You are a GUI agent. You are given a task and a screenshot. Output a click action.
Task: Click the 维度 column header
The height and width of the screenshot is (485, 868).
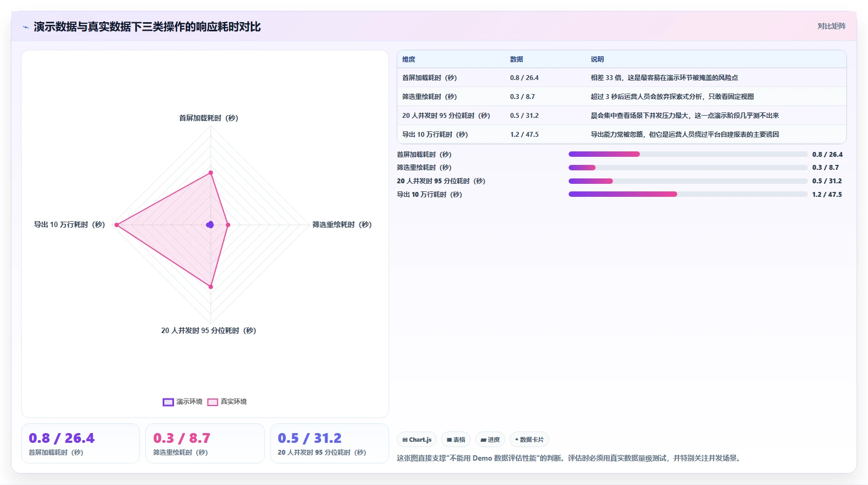409,59
